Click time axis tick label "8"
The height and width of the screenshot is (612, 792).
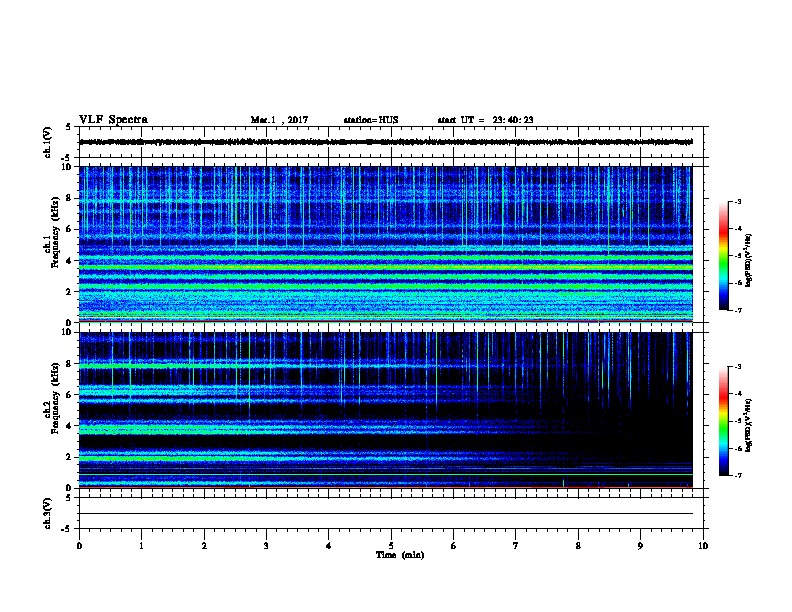coord(578,546)
